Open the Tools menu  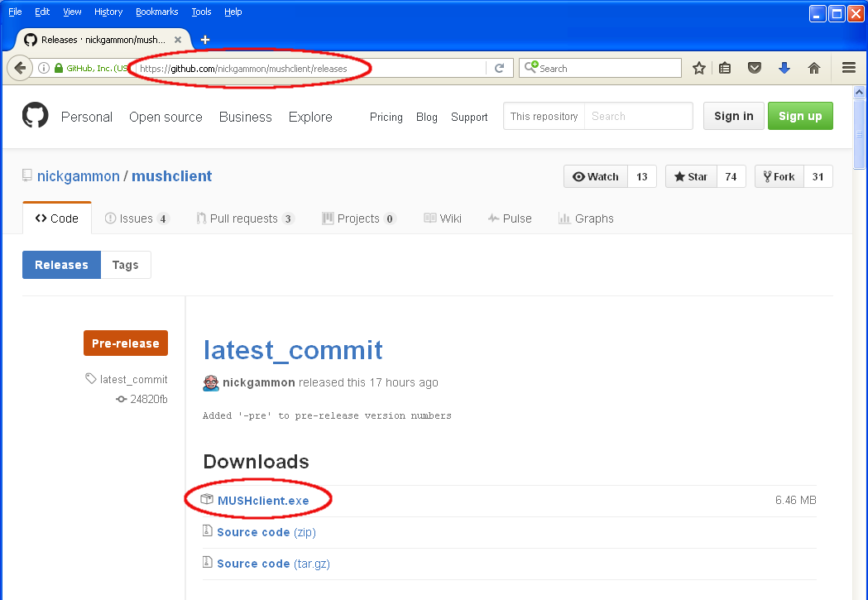point(202,12)
